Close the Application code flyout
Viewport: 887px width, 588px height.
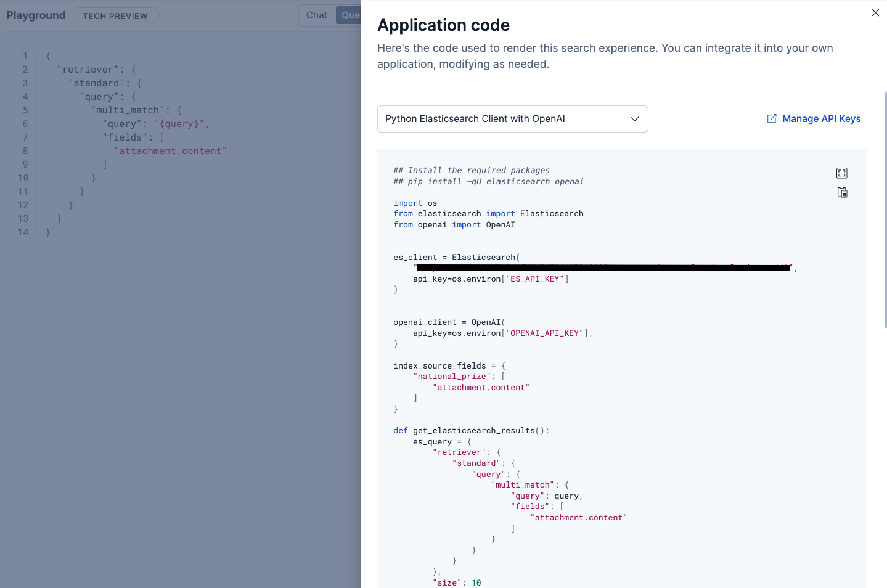875,12
